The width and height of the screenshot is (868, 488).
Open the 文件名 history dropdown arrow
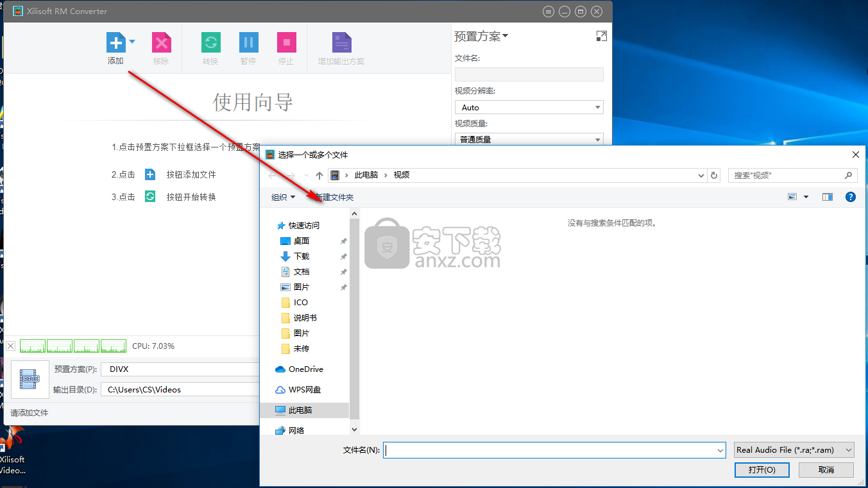[720, 450]
